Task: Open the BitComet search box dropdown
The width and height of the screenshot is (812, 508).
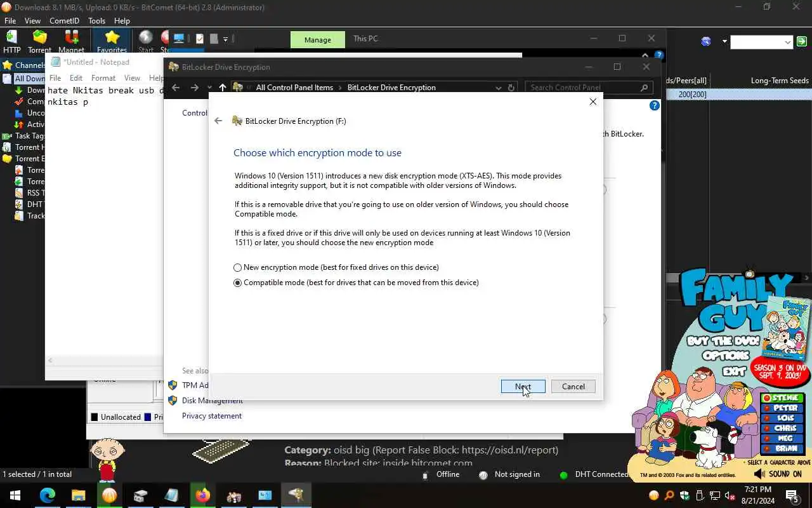Action: [x=788, y=42]
